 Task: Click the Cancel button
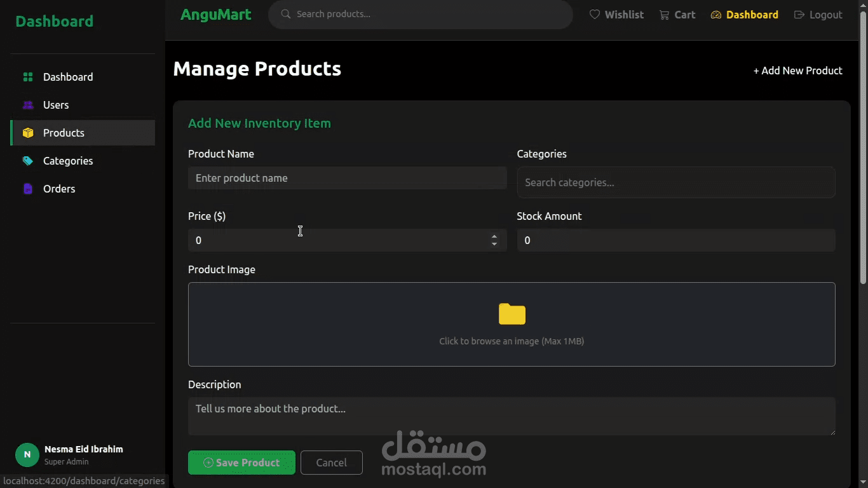(331, 463)
